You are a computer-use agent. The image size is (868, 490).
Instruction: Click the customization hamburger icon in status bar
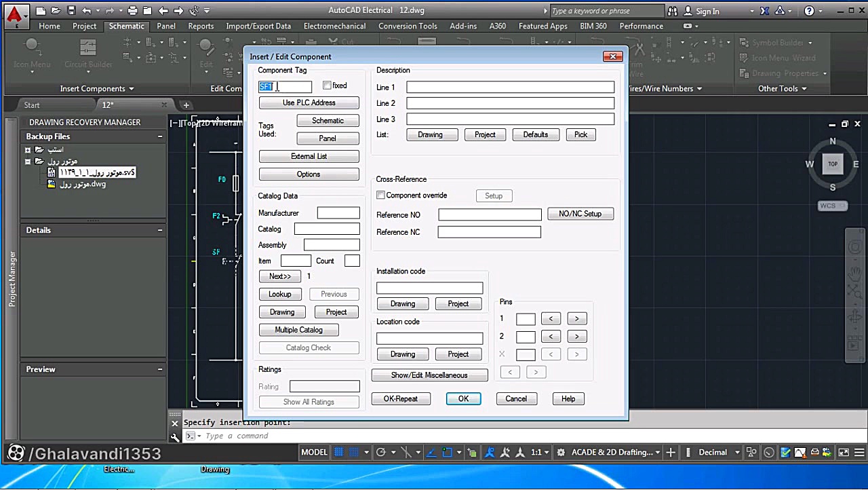(x=859, y=453)
